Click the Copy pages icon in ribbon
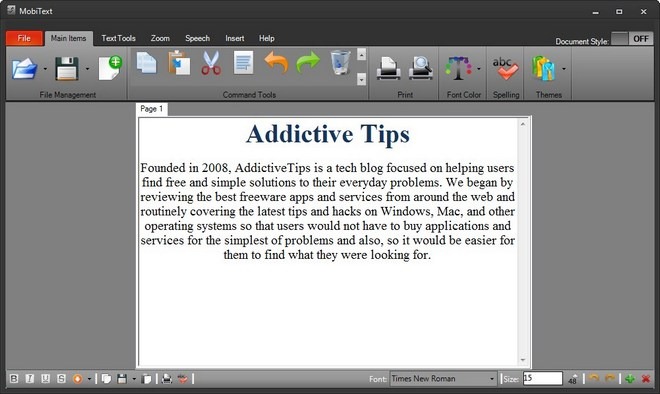Viewport: 660px width, 394px height. [146, 63]
